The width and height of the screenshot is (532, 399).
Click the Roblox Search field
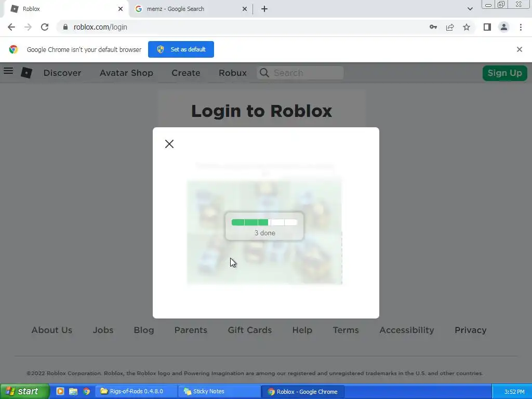(x=300, y=73)
